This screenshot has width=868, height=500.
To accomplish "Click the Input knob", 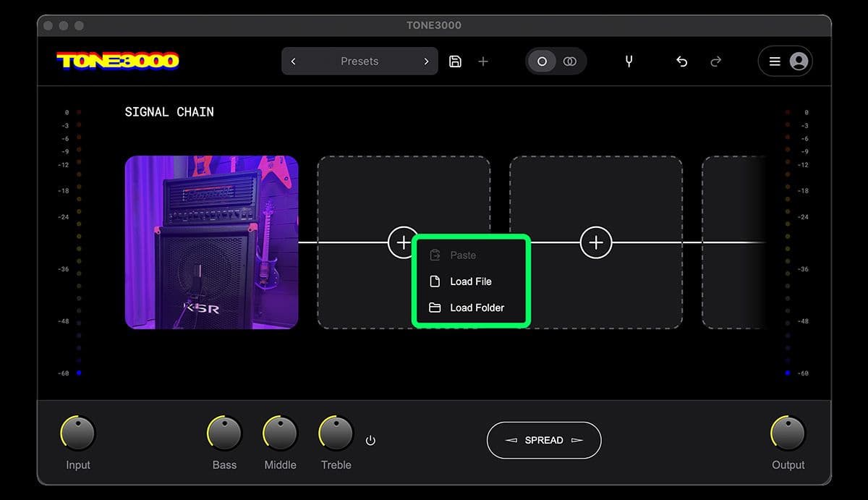I will pyautogui.click(x=79, y=433).
